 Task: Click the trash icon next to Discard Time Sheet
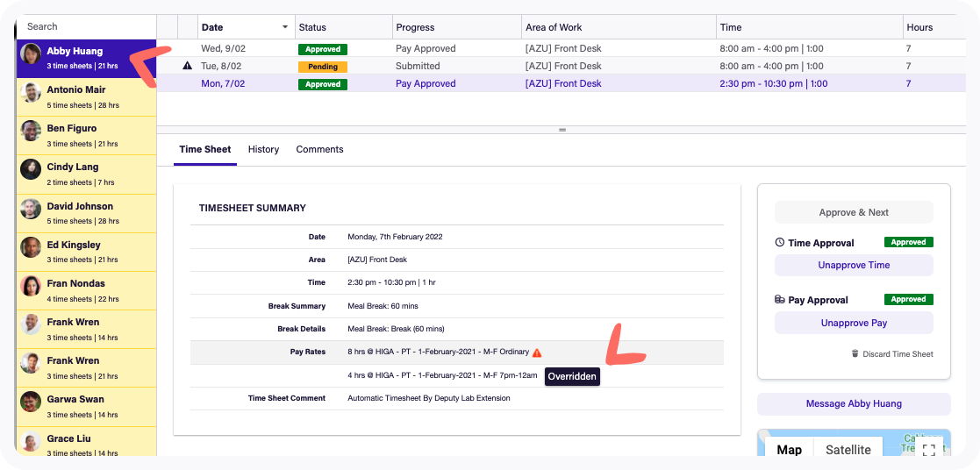855,353
